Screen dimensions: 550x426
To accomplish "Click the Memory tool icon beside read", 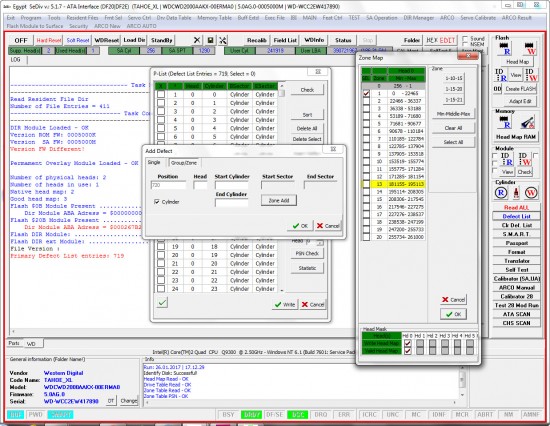I will coord(527,122).
